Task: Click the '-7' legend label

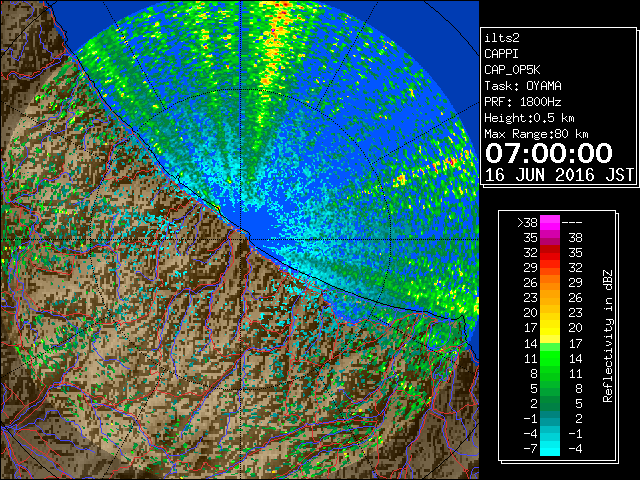Action: pos(530,449)
